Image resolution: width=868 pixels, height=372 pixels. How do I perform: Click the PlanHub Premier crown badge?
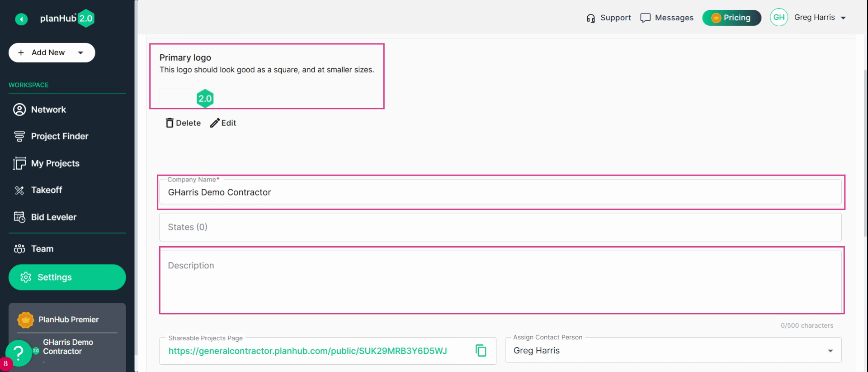(25, 320)
